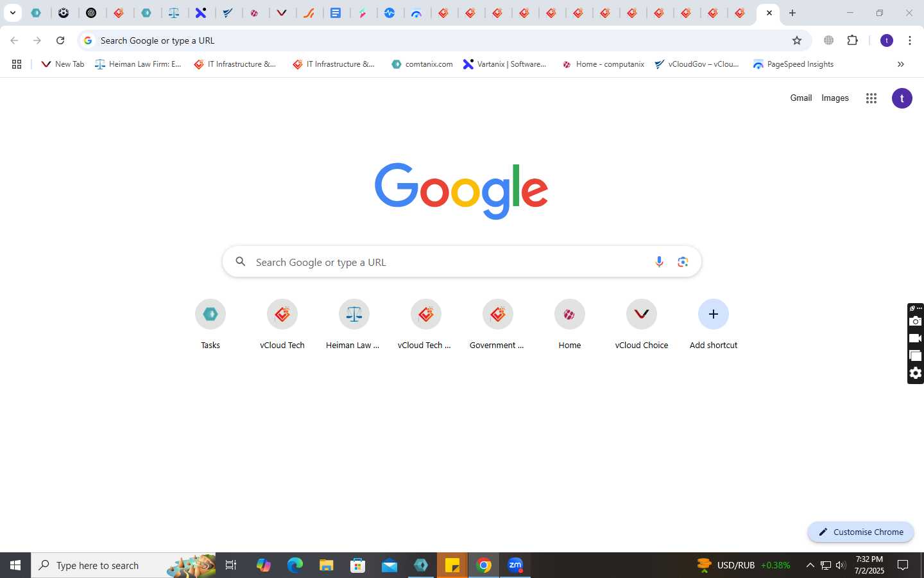This screenshot has height=578, width=924.
Task: Open Task View on taskbar
Action: 231,565
